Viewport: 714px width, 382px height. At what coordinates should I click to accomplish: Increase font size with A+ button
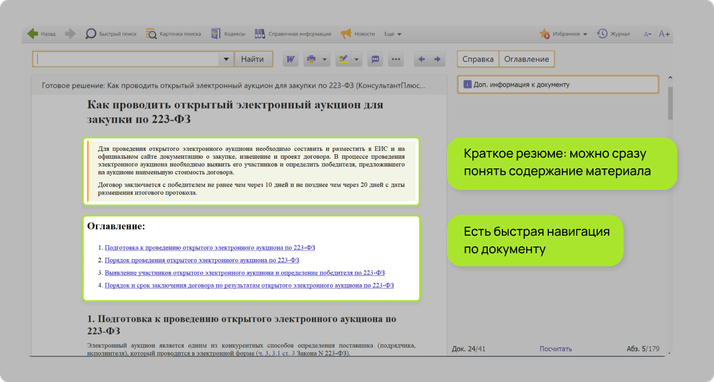(664, 34)
